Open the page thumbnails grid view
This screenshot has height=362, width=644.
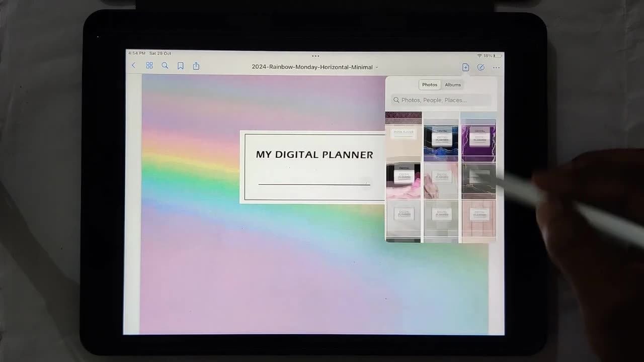tap(149, 65)
